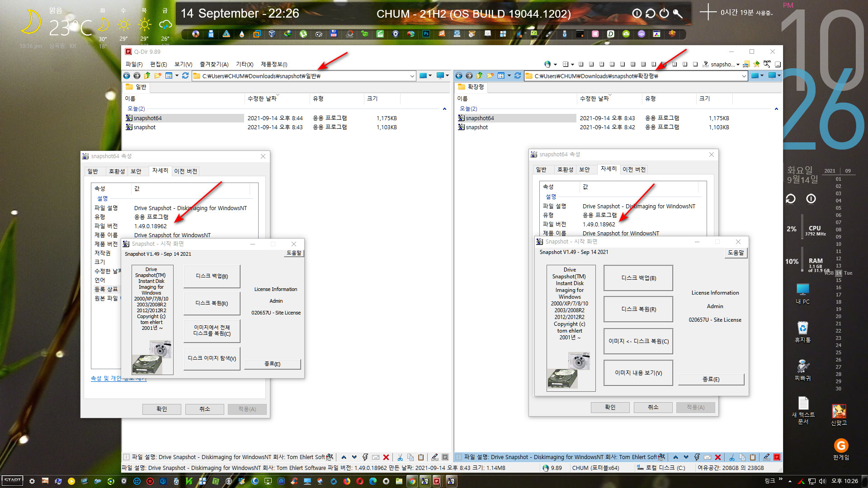The image size is (868, 488).
Task: Go forward in left Q-Dir pane
Action: (137, 76)
